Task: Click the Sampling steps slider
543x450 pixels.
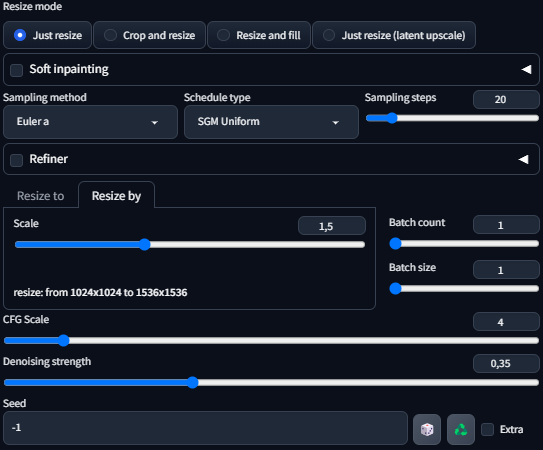Action: tap(452, 118)
